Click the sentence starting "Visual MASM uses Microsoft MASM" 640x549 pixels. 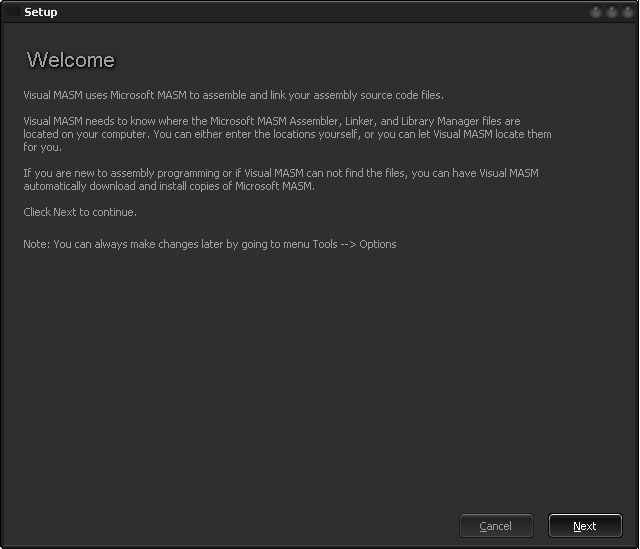(x=233, y=95)
